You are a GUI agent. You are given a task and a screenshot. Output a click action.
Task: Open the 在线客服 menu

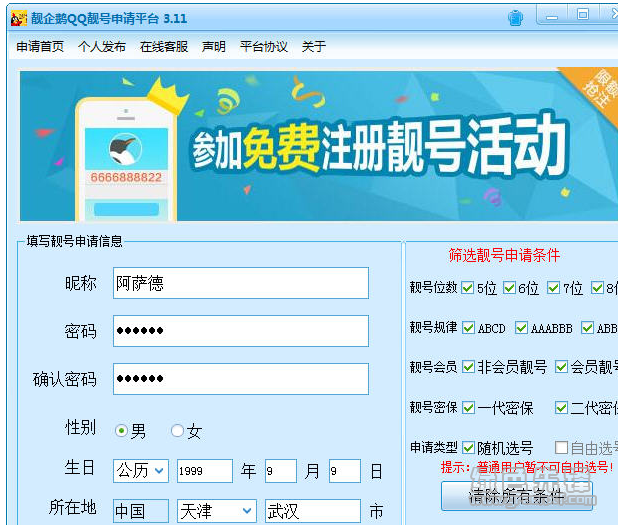(x=164, y=47)
